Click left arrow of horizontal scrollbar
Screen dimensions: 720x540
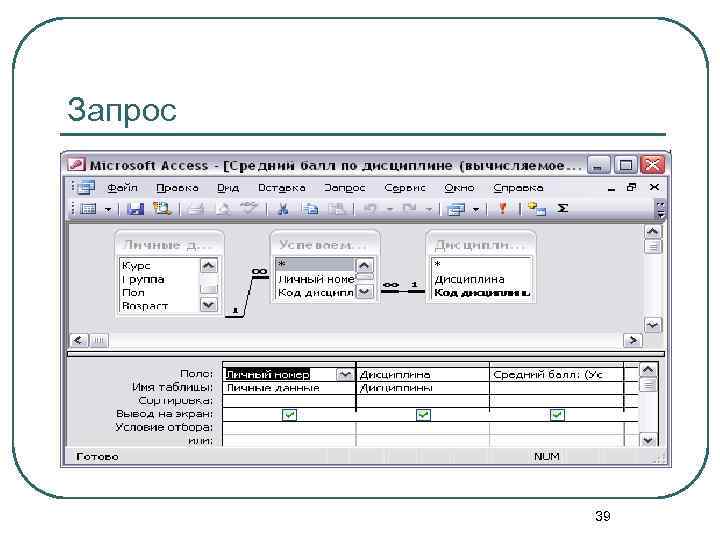click(79, 340)
